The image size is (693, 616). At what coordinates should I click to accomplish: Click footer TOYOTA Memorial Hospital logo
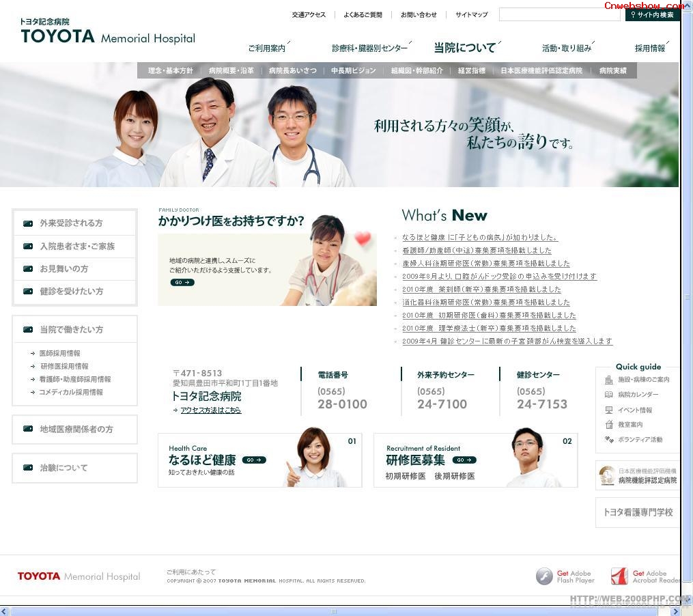coord(79,576)
